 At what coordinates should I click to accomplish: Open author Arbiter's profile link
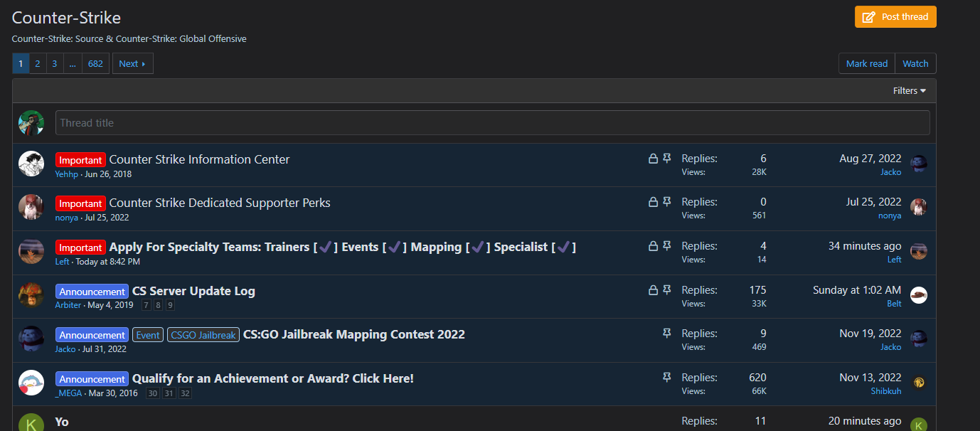pyautogui.click(x=69, y=305)
